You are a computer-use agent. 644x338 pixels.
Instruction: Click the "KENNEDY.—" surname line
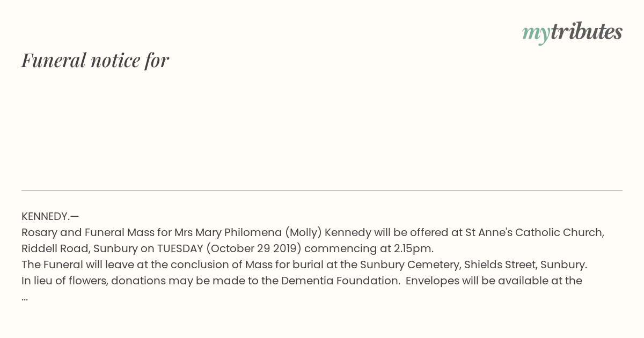click(x=50, y=216)
